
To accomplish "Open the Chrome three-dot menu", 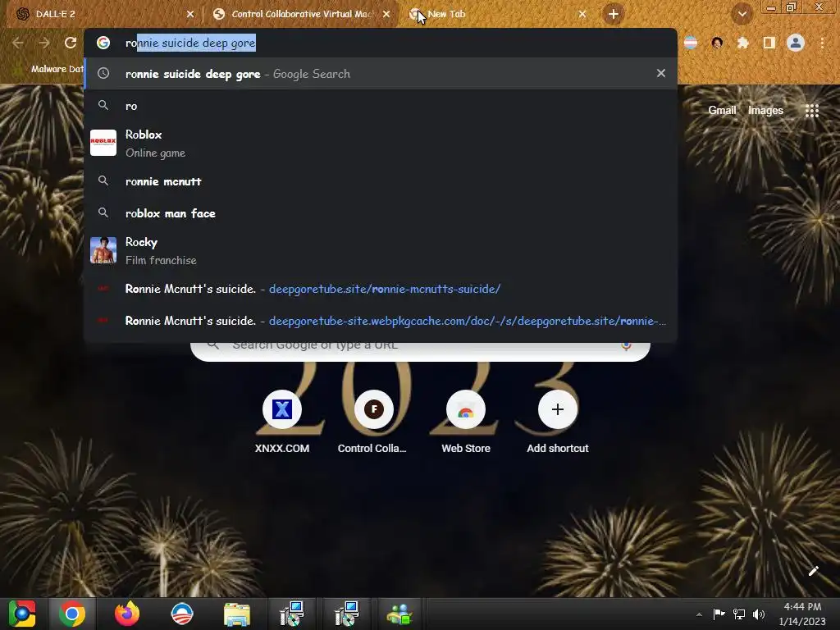I will coord(822,43).
